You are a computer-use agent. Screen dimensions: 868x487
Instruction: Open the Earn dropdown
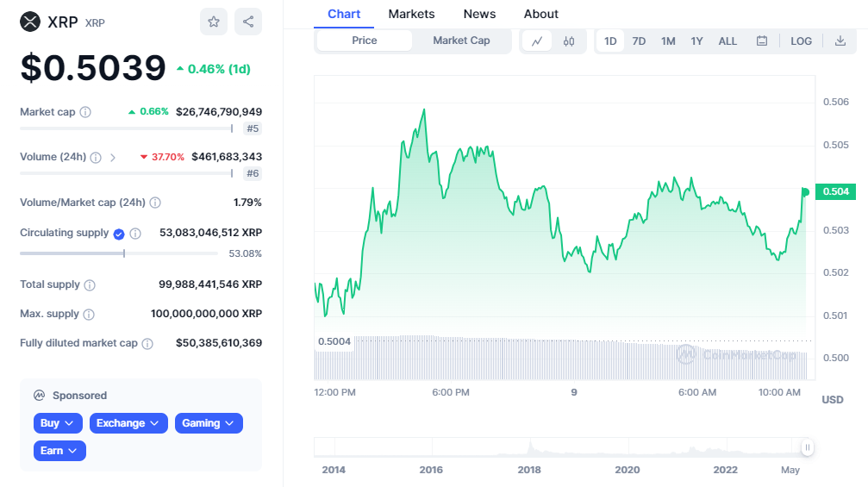point(59,451)
